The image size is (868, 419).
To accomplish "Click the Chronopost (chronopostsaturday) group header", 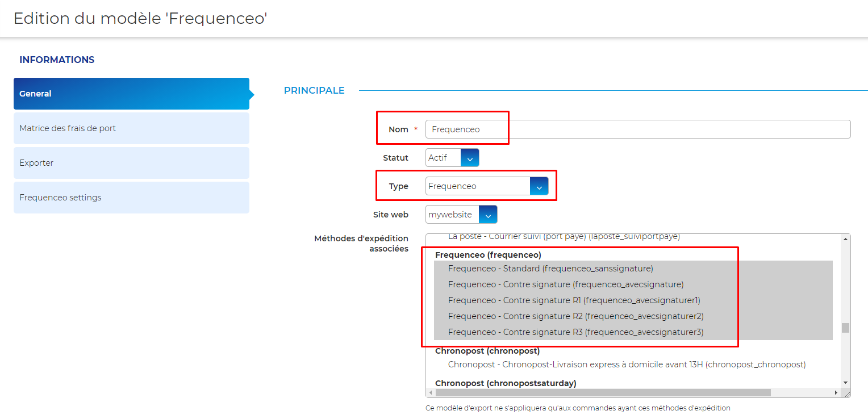I will tap(506, 383).
